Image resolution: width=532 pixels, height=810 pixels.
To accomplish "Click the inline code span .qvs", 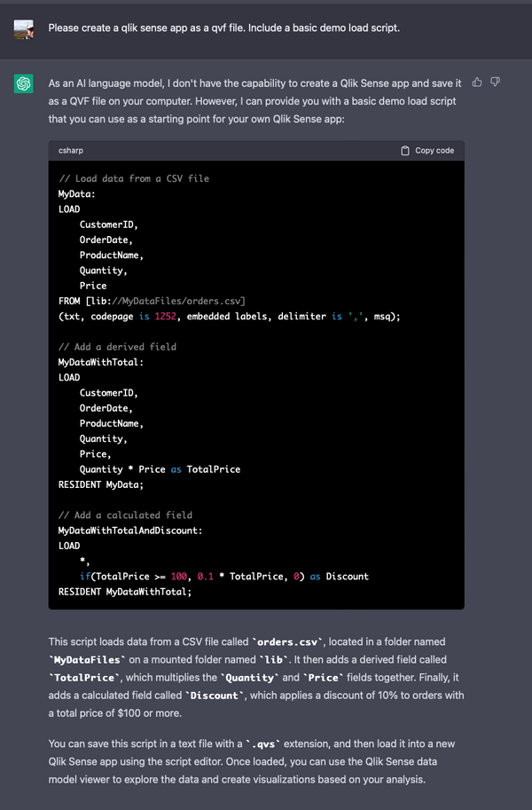I will (264, 745).
